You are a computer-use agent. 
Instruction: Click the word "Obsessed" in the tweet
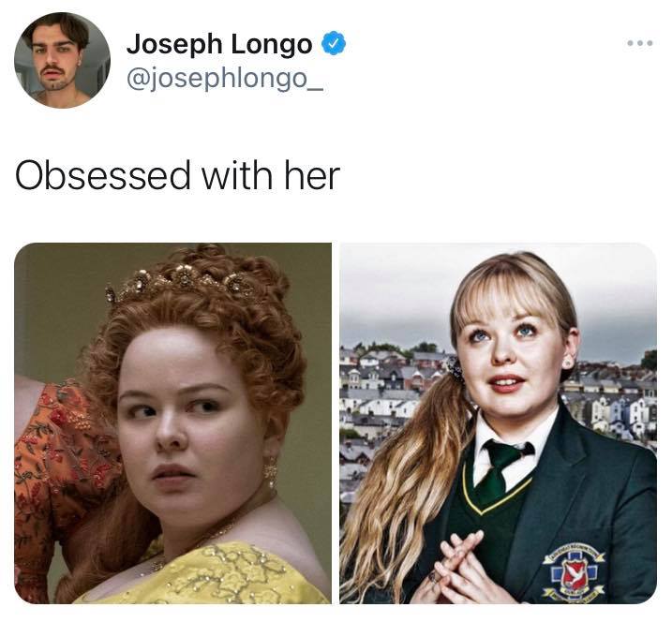(103, 175)
